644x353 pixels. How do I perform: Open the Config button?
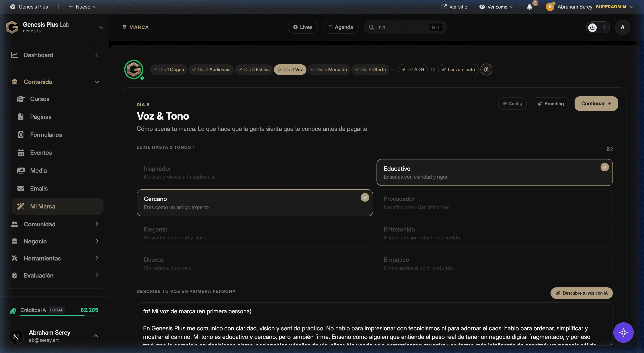pos(512,104)
